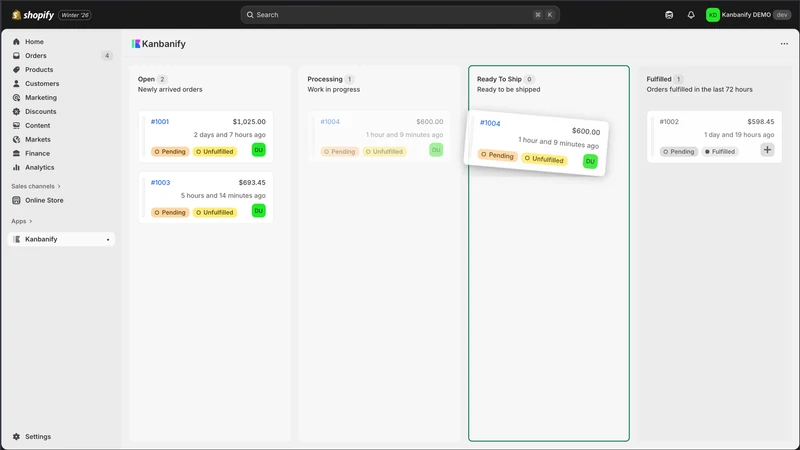Click '5 hours and 14 minutes ago' text

point(223,195)
